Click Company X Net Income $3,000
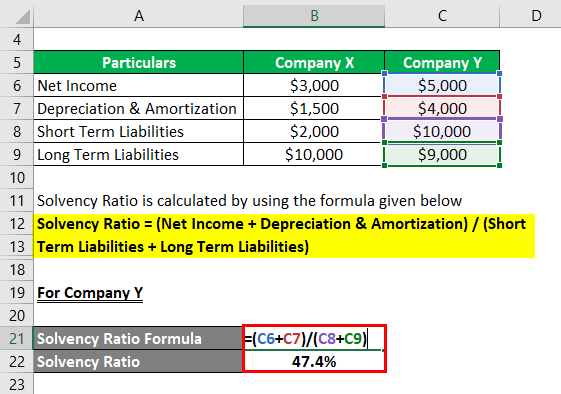The width and height of the screenshot is (561, 394). [314, 86]
